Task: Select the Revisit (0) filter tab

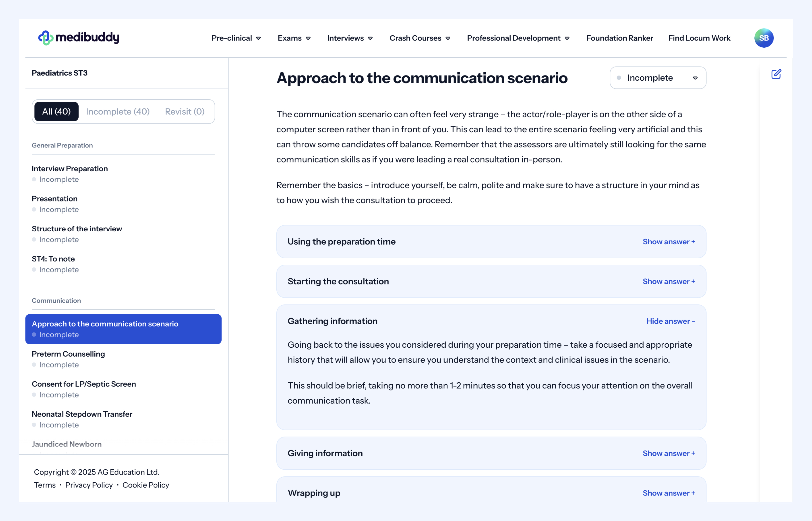Action: (x=185, y=112)
